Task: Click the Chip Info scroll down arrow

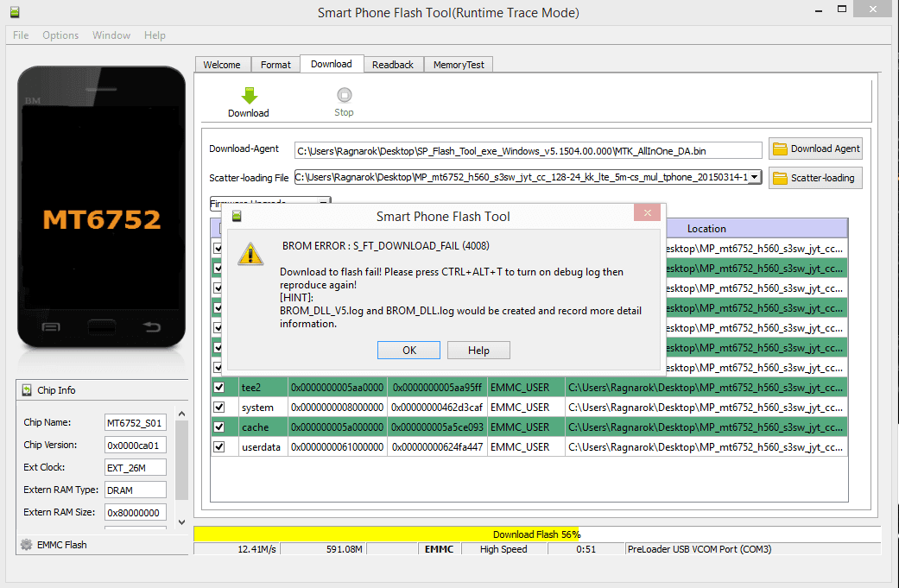Action: click(x=181, y=522)
